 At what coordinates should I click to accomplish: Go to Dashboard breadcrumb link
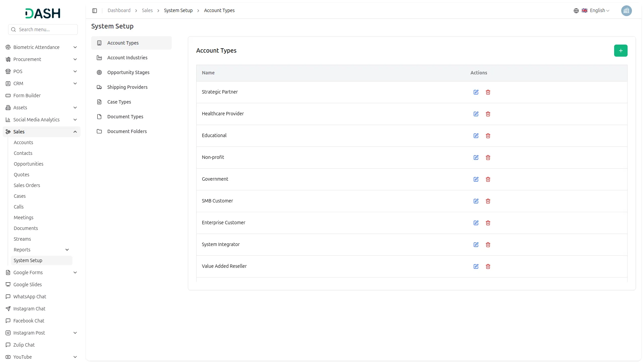click(119, 11)
